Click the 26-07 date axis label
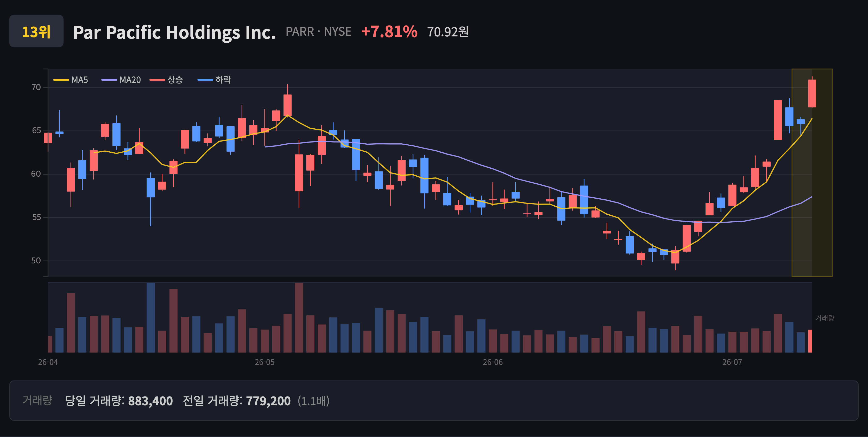Image resolution: width=868 pixels, height=437 pixels. 732,362
